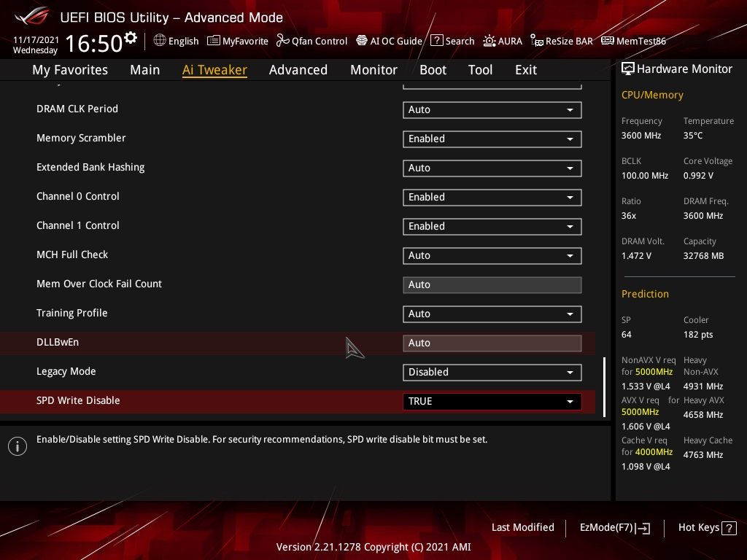Click the 4000MHz Cache value

[x=654, y=452]
